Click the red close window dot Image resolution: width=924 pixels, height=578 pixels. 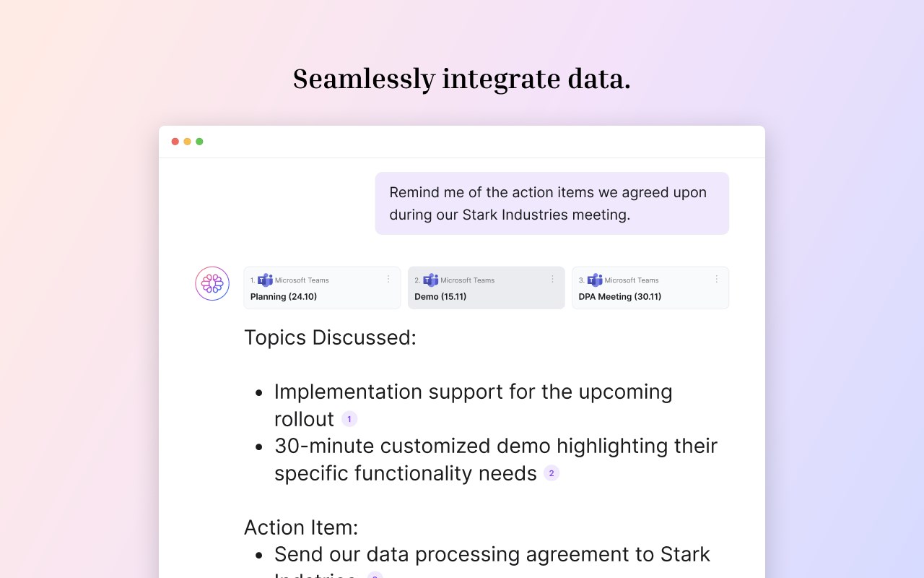click(x=175, y=142)
